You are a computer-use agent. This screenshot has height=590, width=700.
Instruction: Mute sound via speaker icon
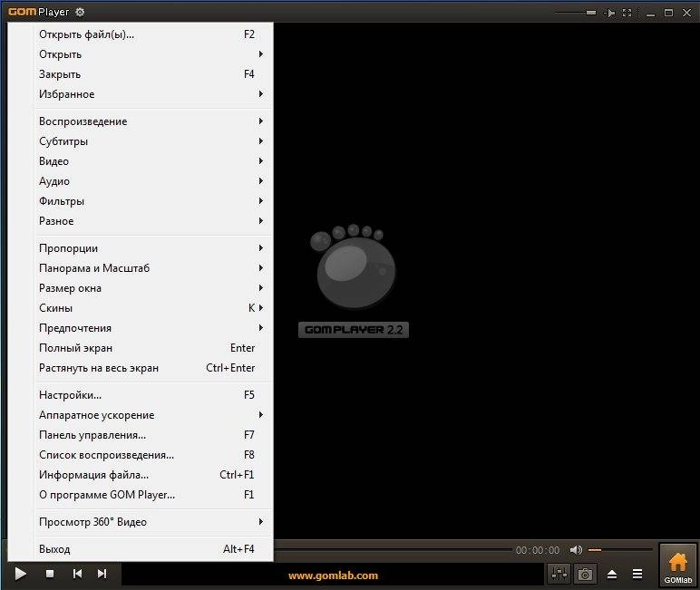tap(576, 550)
